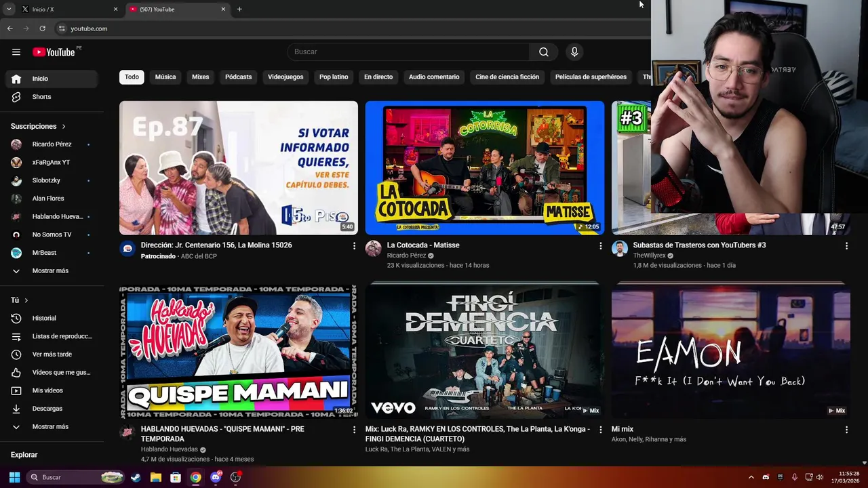Image resolution: width=868 pixels, height=488 pixels.
Task: Click La Cotocada - Matisse video title
Action: (423, 245)
